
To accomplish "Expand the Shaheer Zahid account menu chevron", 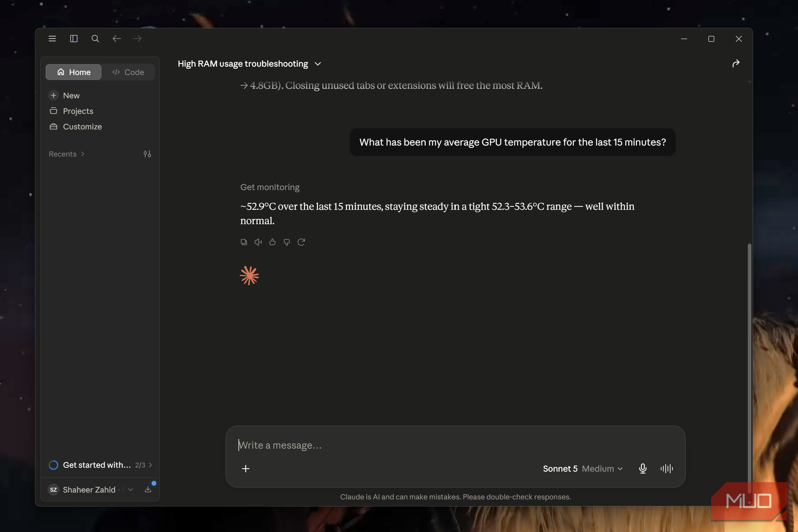I will click(131, 490).
